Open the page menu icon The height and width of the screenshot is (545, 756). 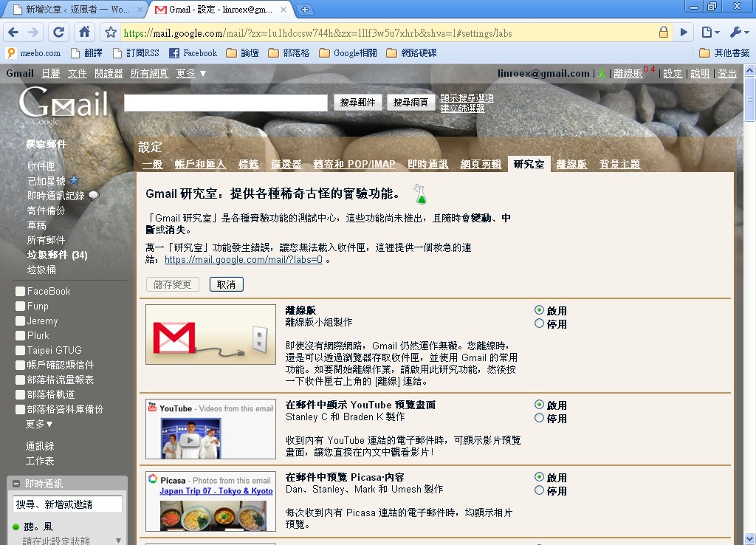[x=710, y=32]
